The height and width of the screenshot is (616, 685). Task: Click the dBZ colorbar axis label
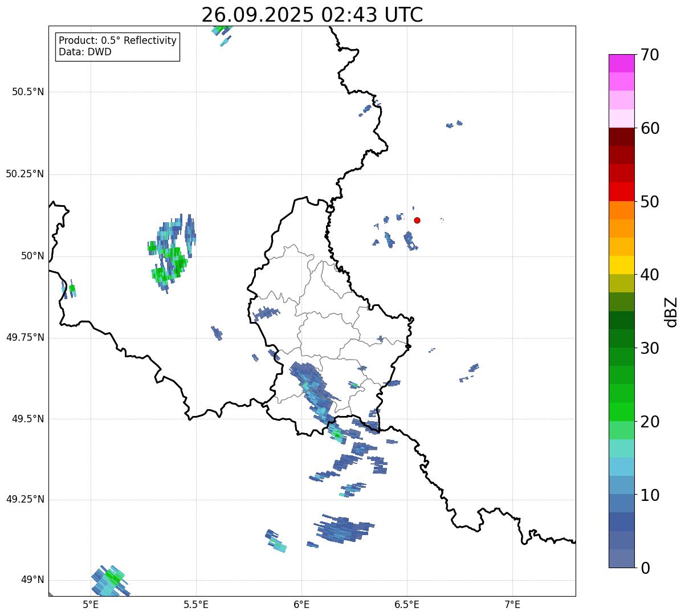[x=671, y=311]
